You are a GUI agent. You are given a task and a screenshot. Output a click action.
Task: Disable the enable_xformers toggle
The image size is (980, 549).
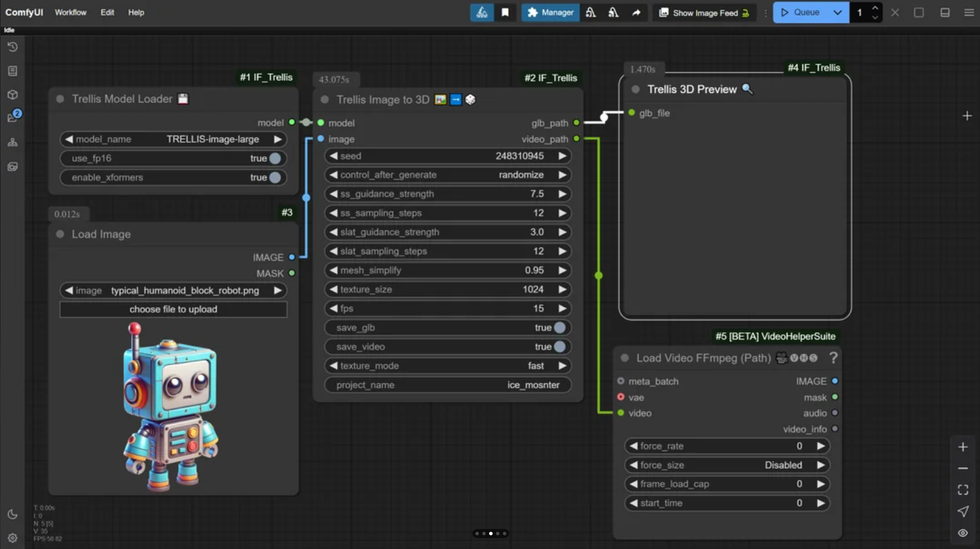click(x=275, y=177)
